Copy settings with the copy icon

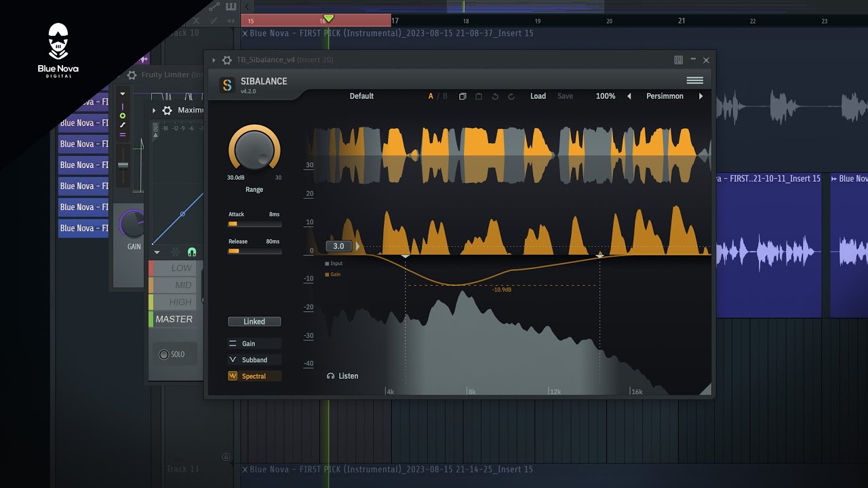click(x=462, y=96)
